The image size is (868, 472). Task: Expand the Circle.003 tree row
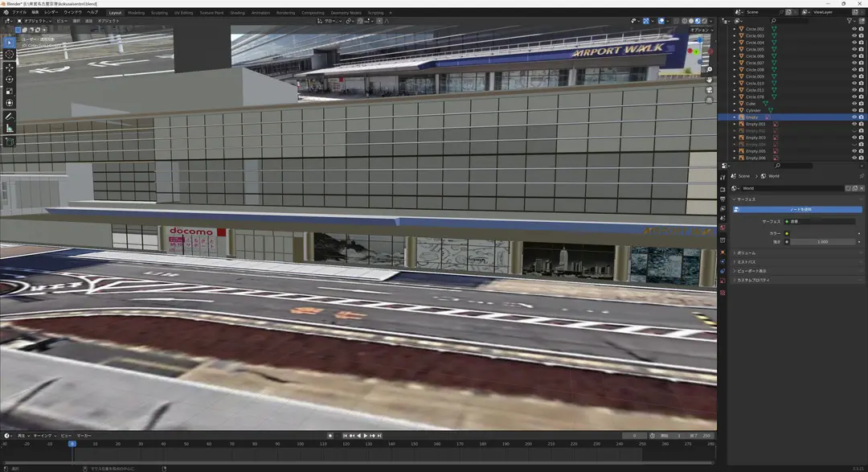(735, 35)
